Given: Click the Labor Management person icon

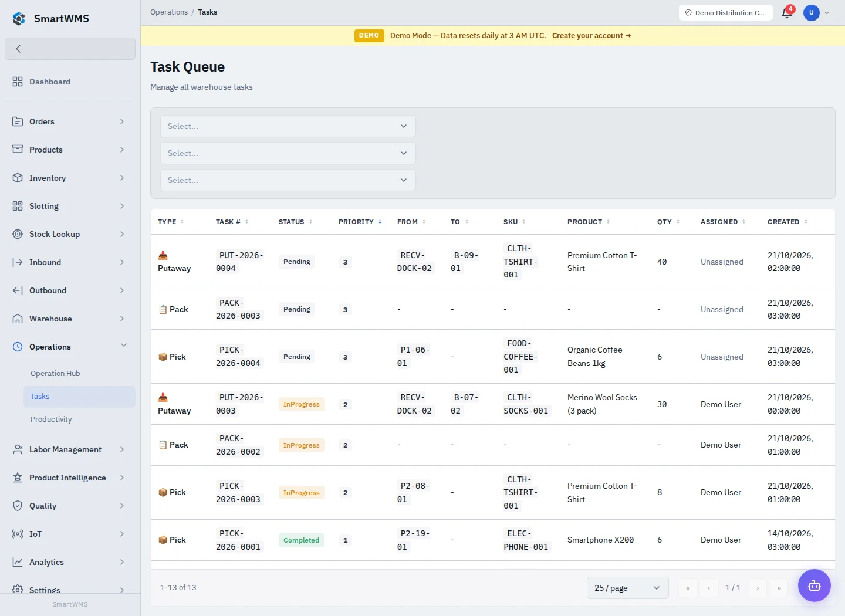Looking at the screenshot, I should [x=18, y=449].
